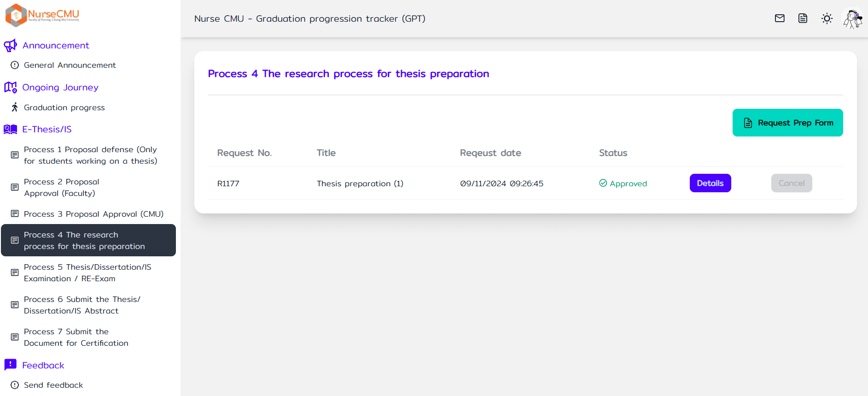Click the NurseCMU logo
The image size is (868, 396).
coord(42,15)
